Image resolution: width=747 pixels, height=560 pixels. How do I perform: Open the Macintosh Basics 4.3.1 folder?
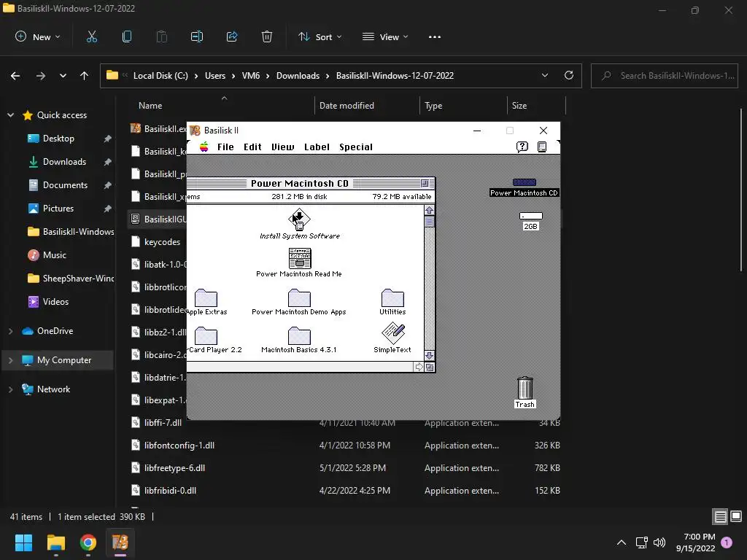(x=299, y=335)
